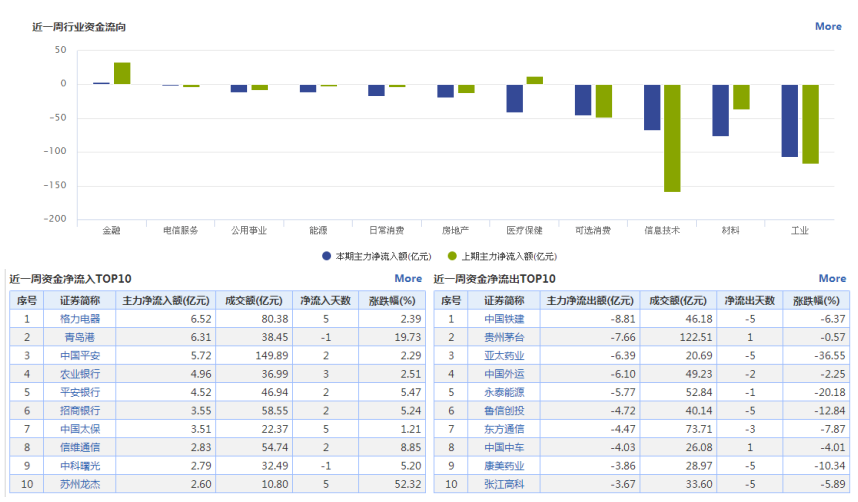Open stock link 中国中车
Viewport: 858px width, 502px height.
[504, 447]
